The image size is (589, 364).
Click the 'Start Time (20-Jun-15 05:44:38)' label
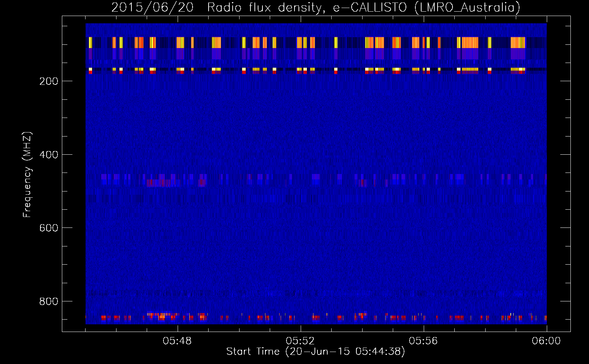coord(316,352)
